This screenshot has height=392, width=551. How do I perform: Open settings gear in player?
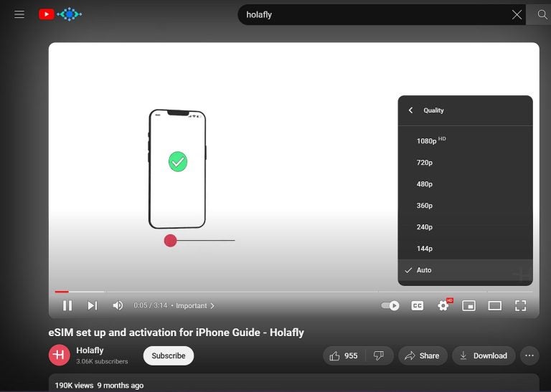coord(443,306)
